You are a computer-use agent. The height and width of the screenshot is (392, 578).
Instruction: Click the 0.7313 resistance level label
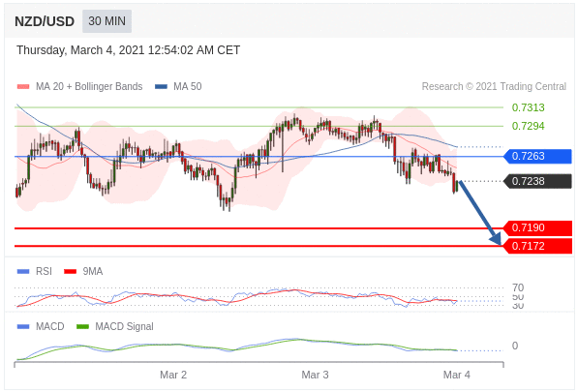528,108
